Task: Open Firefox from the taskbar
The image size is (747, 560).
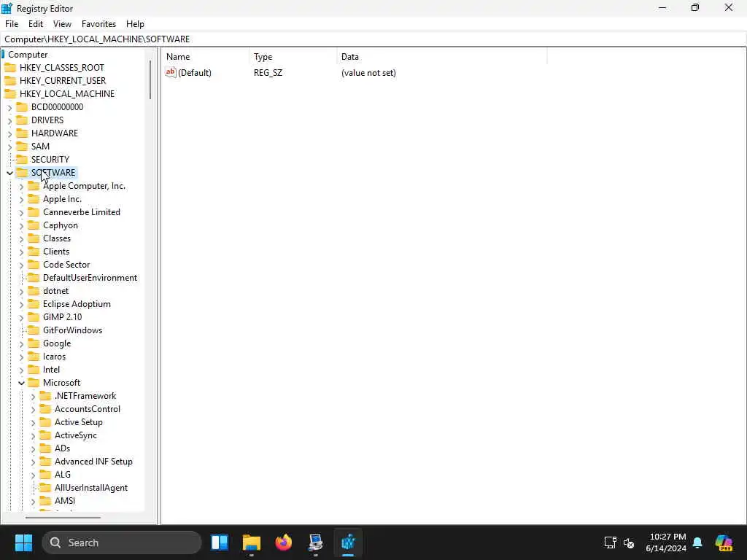Action: [x=284, y=542]
